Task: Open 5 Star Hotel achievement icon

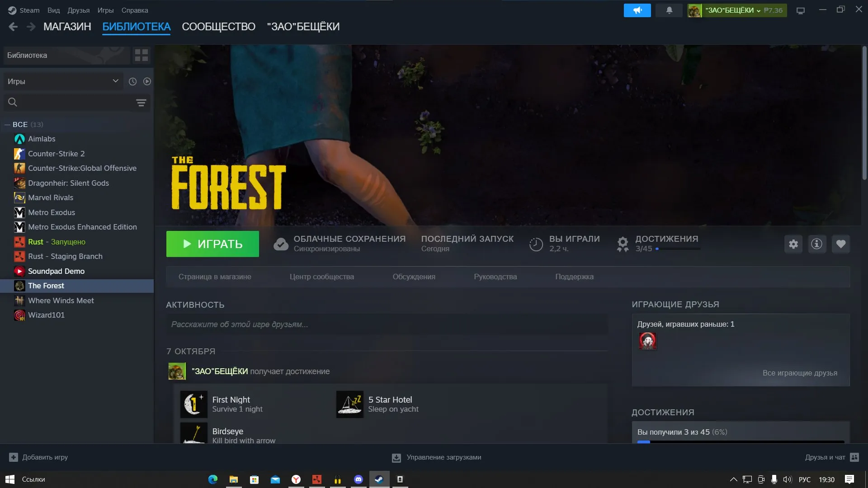Action: (349, 404)
